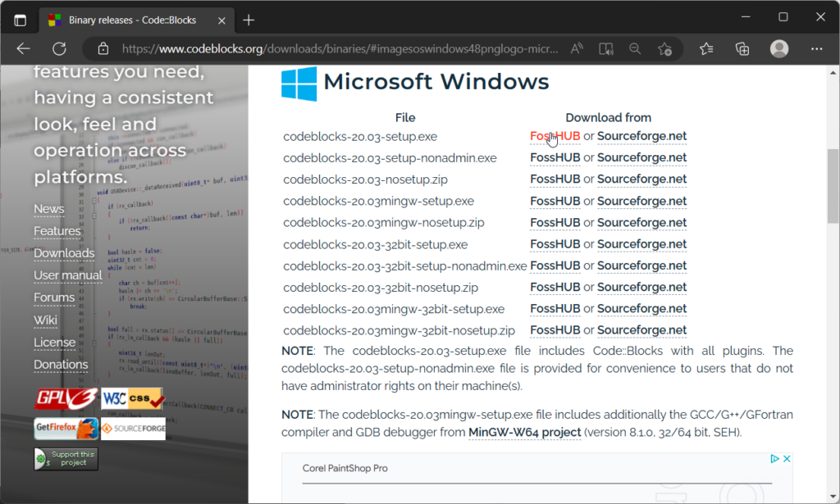
Task: FossHUB link for codeblocks-20.03mingw-32bit-nosetup.zip
Action: pos(555,330)
